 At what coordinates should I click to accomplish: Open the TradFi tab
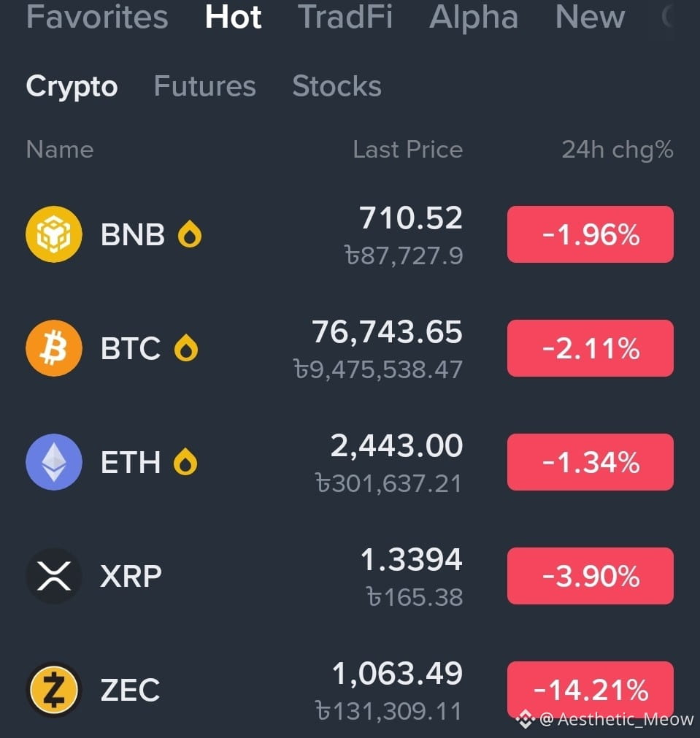tap(345, 17)
